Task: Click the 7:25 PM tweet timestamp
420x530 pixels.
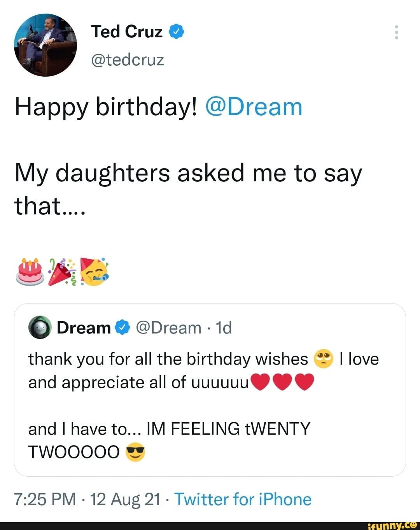Action: pos(45,499)
